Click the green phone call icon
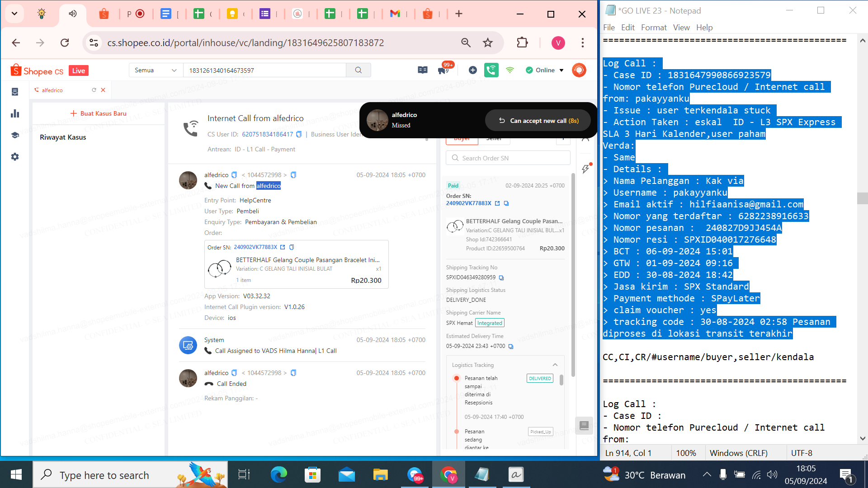The width and height of the screenshot is (868, 488). point(491,70)
